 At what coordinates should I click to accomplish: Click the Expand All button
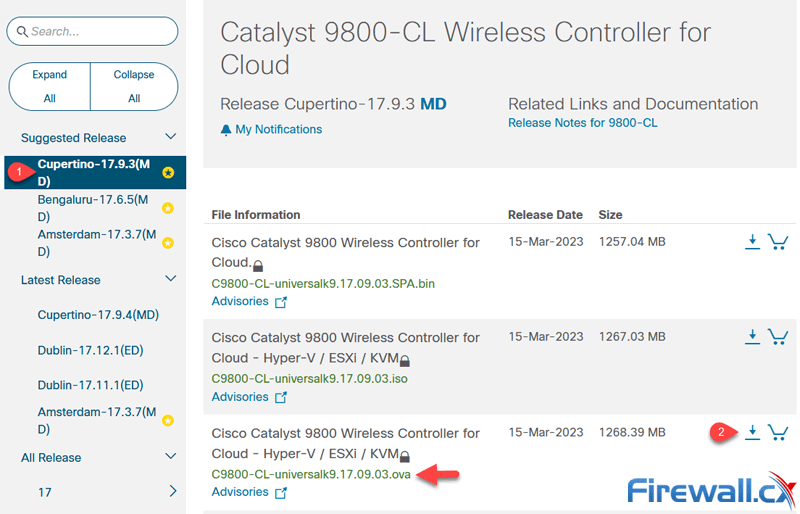[49, 86]
